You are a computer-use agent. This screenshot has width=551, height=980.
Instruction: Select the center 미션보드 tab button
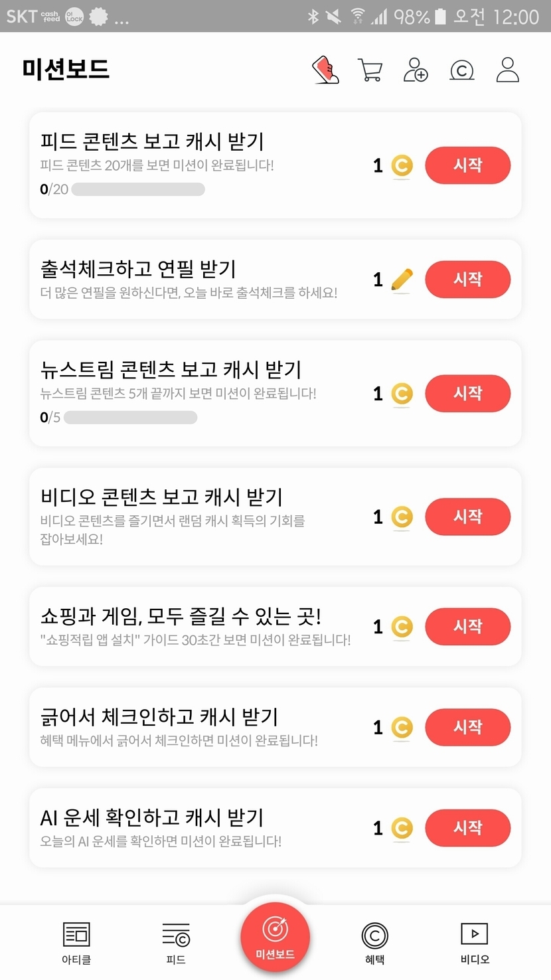coord(275,938)
